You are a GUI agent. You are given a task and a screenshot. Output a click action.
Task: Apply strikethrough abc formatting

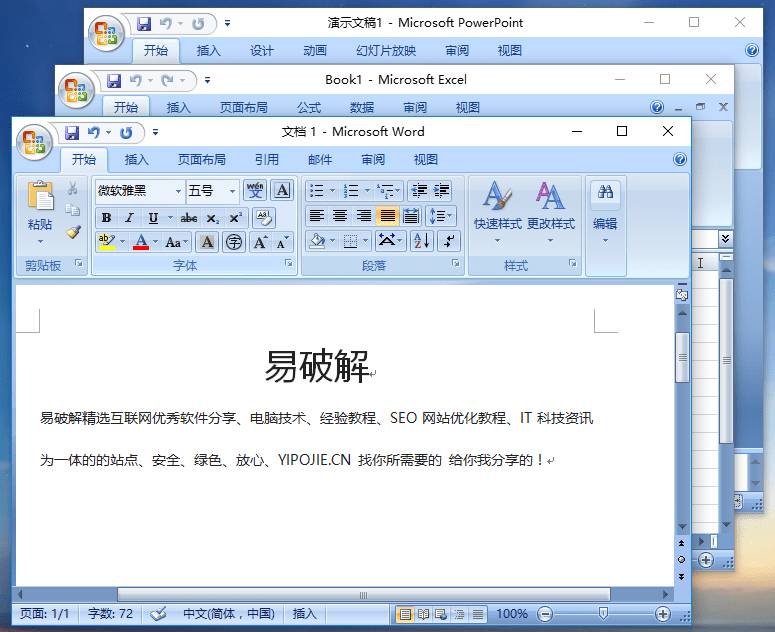click(x=189, y=218)
